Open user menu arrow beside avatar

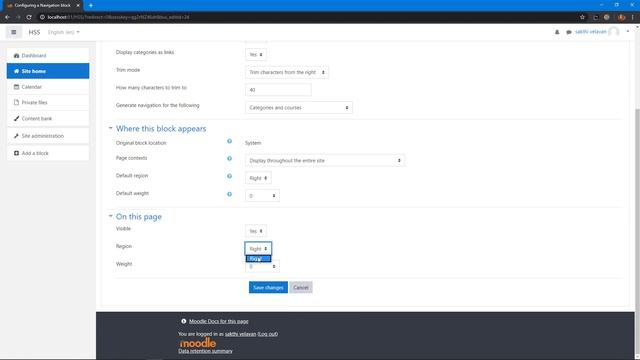[627, 31]
